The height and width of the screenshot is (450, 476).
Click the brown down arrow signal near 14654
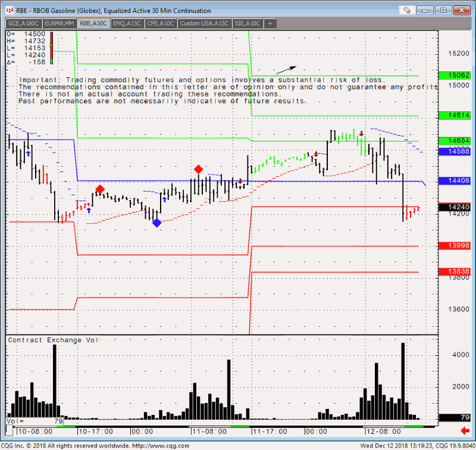(x=361, y=133)
